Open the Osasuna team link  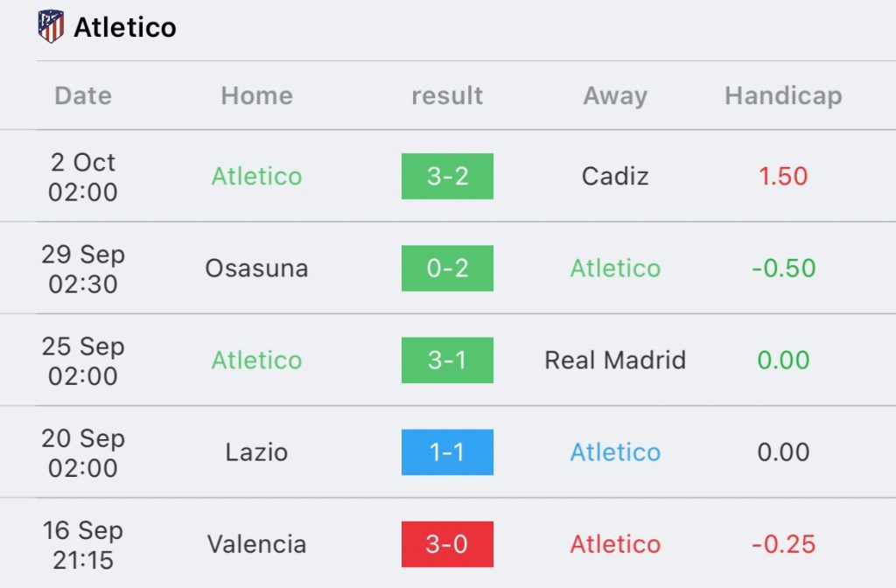point(256,268)
